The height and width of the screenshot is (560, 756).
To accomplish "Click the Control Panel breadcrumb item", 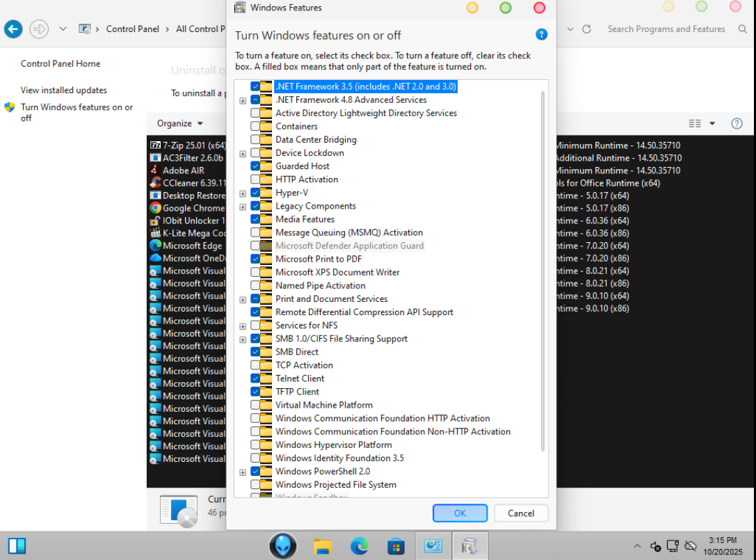I will [132, 29].
